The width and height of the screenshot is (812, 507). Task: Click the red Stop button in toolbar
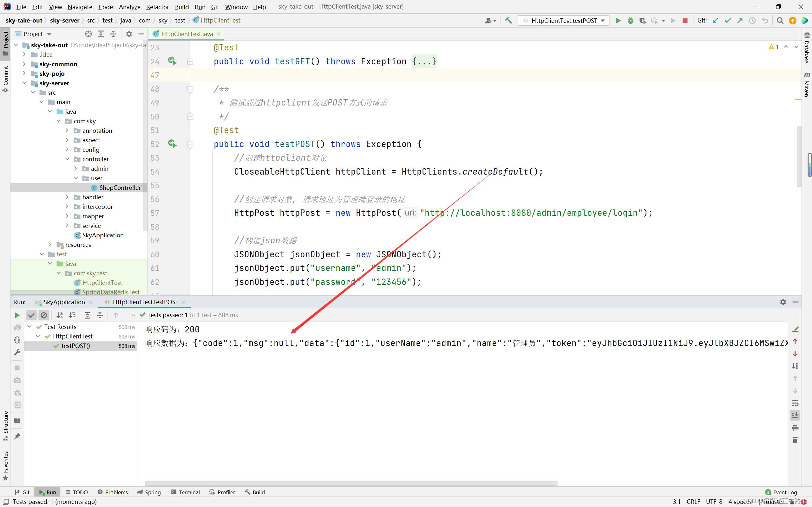[x=685, y=21]
